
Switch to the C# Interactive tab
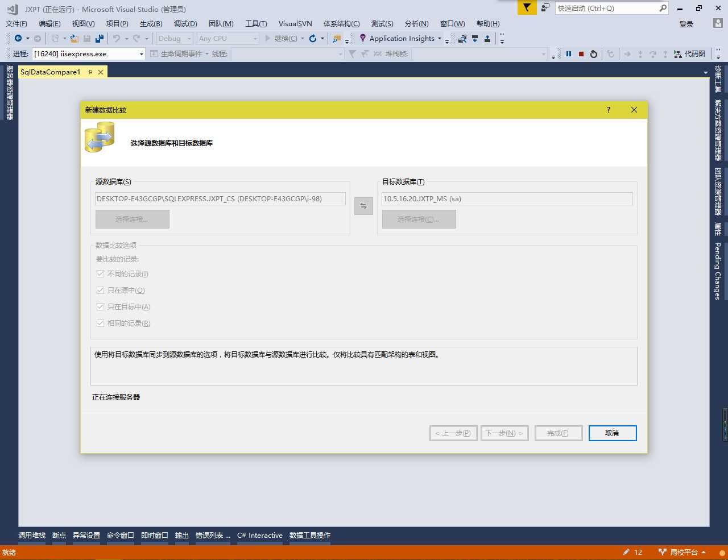click(260, 536)
